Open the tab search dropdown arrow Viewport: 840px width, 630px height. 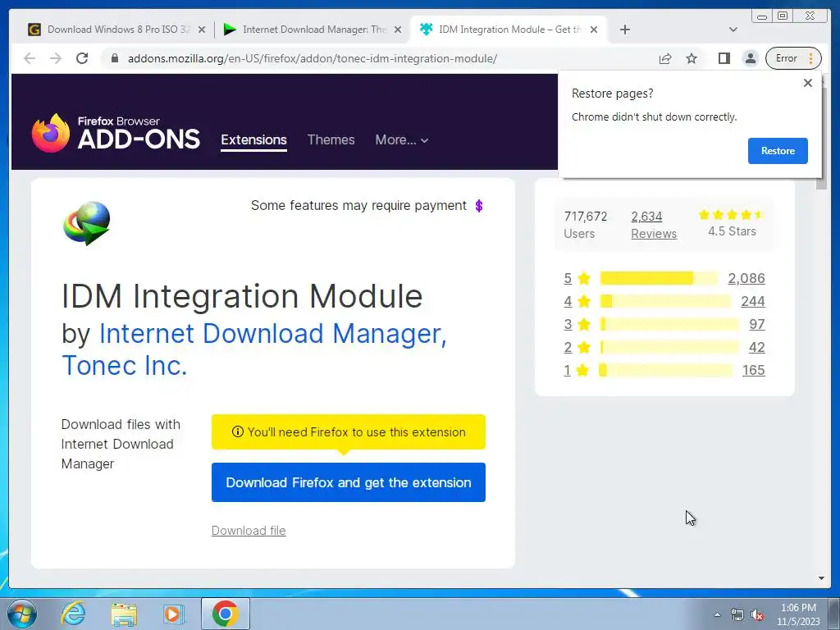click(733, 30)
